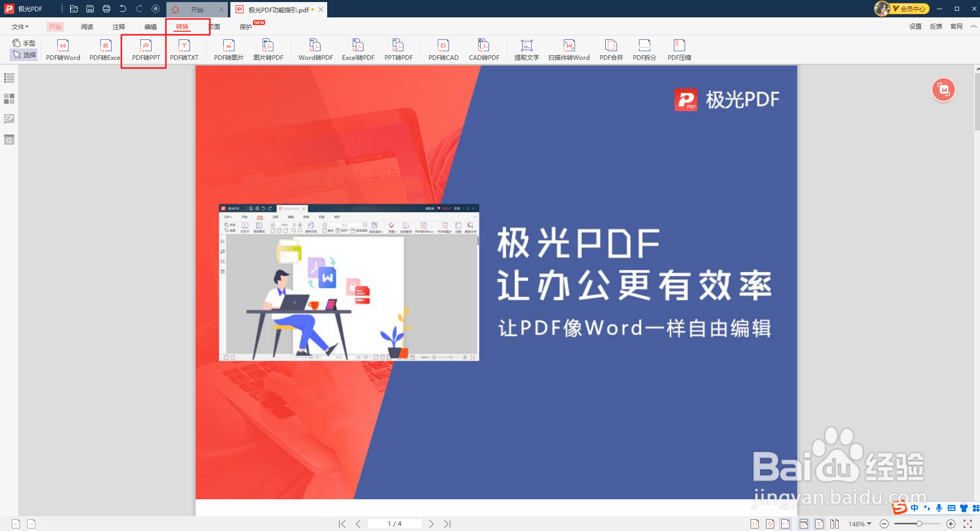Viewport: 980px width, 531px height.
Task: Select the CAD转PDF tool
Action: [x=484, y=50]
